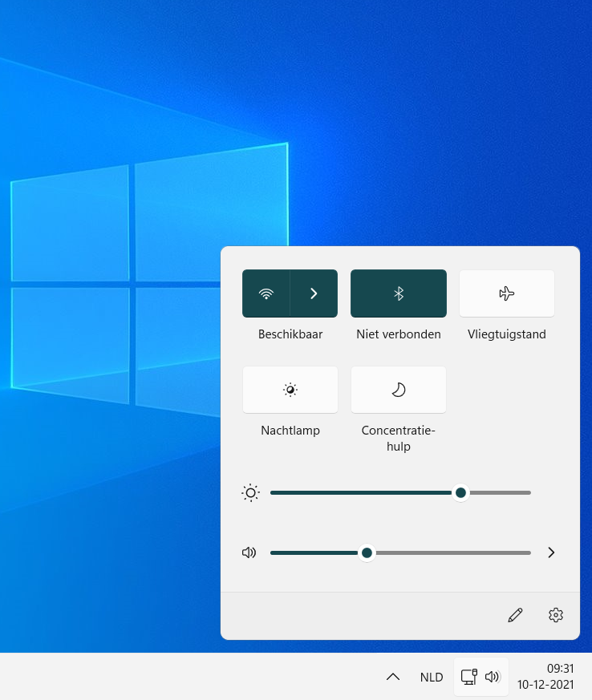Toggle the Wi-Fi button off
592x700 pixels.
(x=266, y=293)
